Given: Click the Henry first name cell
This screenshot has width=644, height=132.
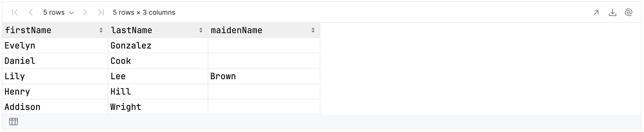Looking at the screenshot, I should point(55,91).
